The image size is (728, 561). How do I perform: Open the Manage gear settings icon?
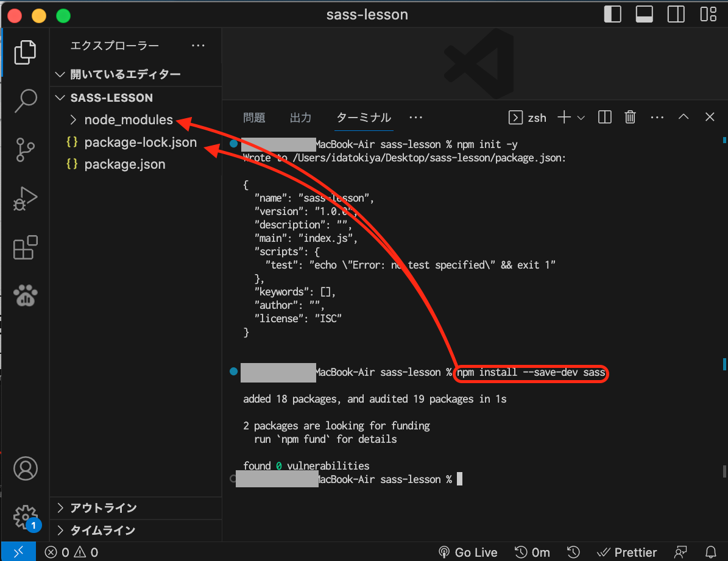(25, 517)
